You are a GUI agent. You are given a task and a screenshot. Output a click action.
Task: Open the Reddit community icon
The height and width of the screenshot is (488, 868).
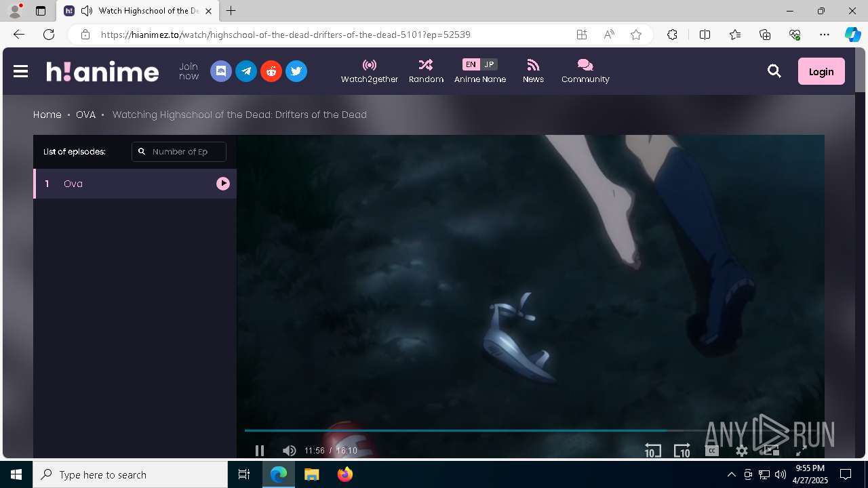[271, 71]
